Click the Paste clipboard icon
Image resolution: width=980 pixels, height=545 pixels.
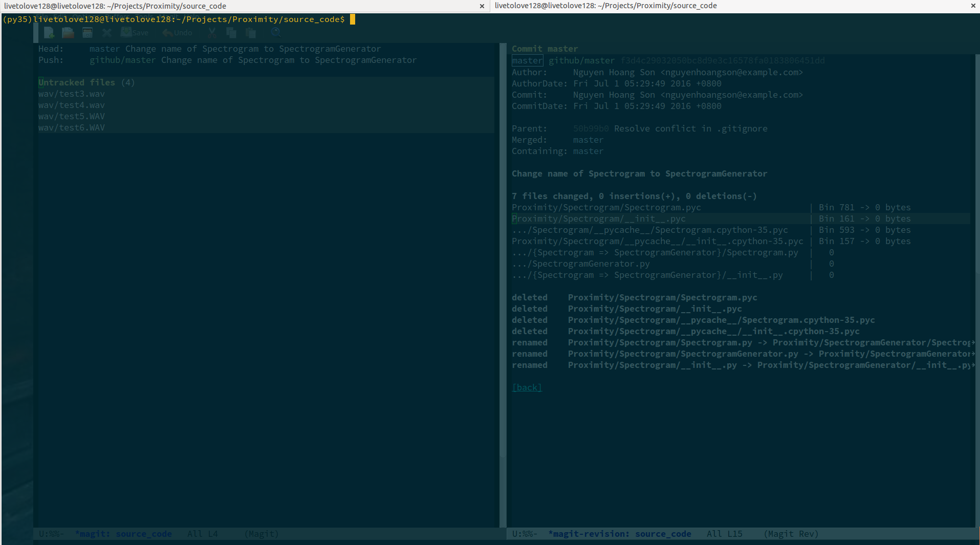click(x=251, y=33)
